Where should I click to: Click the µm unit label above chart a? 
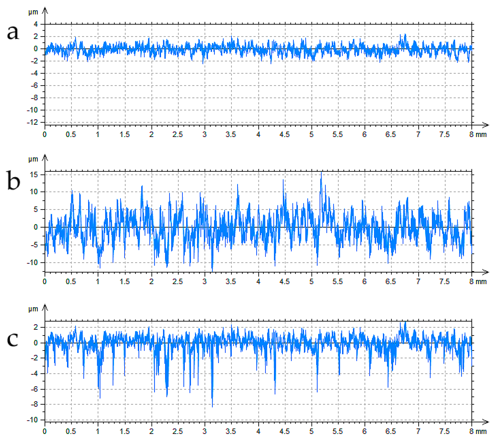pyautogui.click(x=33, y=12)
